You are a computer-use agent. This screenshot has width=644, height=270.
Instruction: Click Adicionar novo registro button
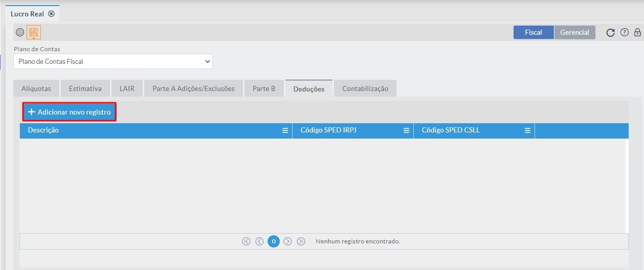click(x=70, y=112)
